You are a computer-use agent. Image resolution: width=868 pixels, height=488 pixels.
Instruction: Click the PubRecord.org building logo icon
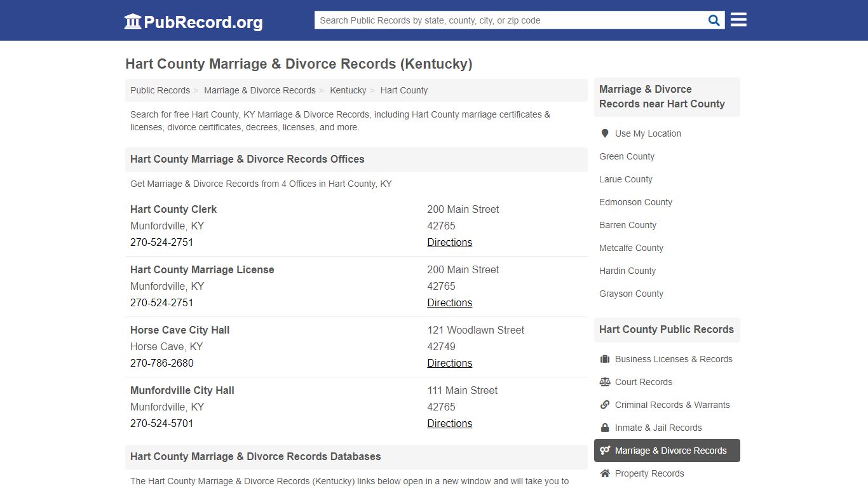tap(133, 22)
